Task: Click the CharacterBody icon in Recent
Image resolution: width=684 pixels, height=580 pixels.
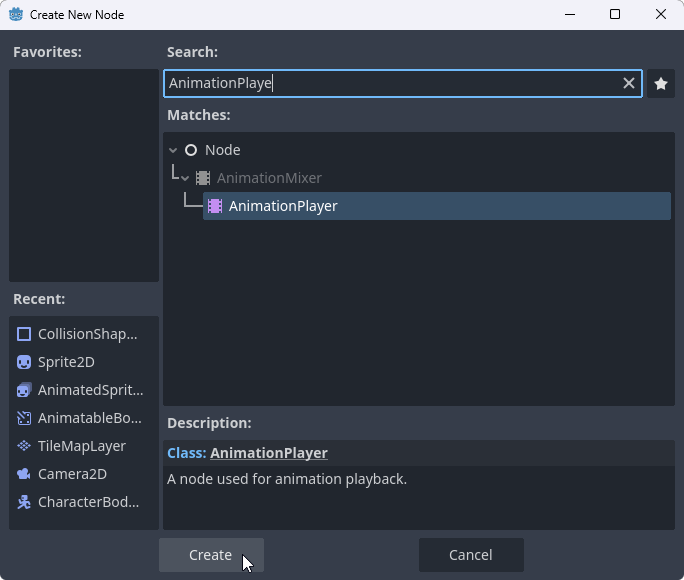Action: 24,502
